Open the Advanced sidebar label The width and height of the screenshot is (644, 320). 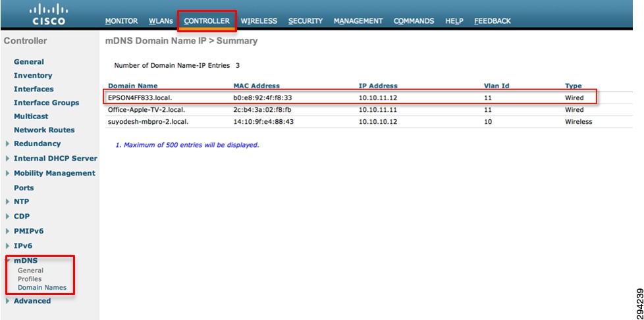[32, 301]
